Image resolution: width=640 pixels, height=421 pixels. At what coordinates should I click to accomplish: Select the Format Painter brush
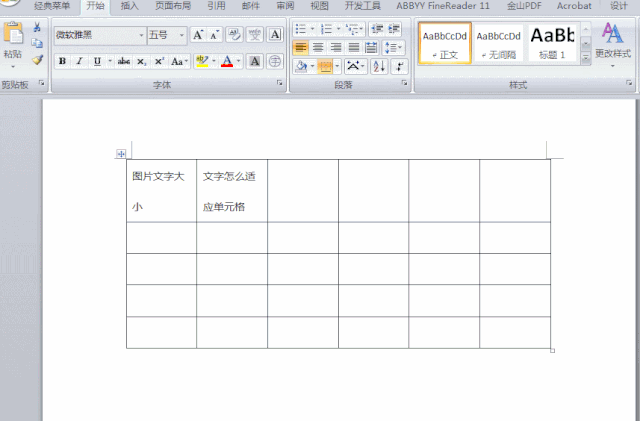pyautogui.click(x=37, y=60)
